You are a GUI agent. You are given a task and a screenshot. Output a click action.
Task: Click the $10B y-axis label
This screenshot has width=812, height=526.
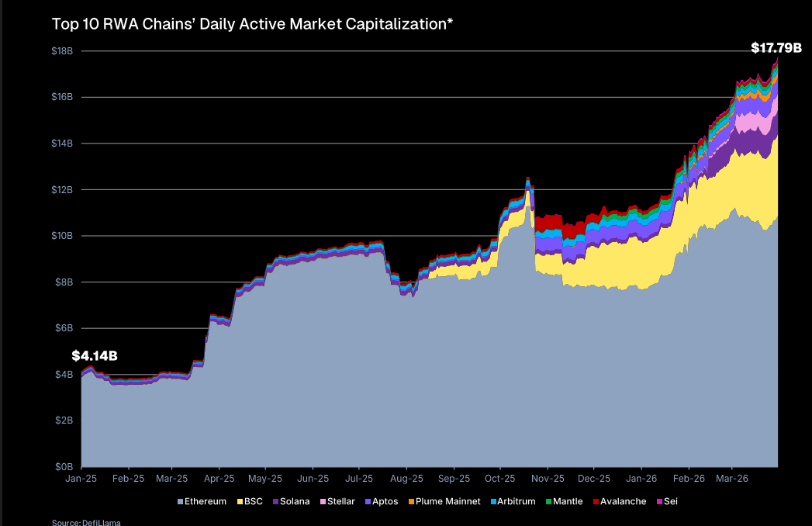pyautogui.click(x=62, y=236)
